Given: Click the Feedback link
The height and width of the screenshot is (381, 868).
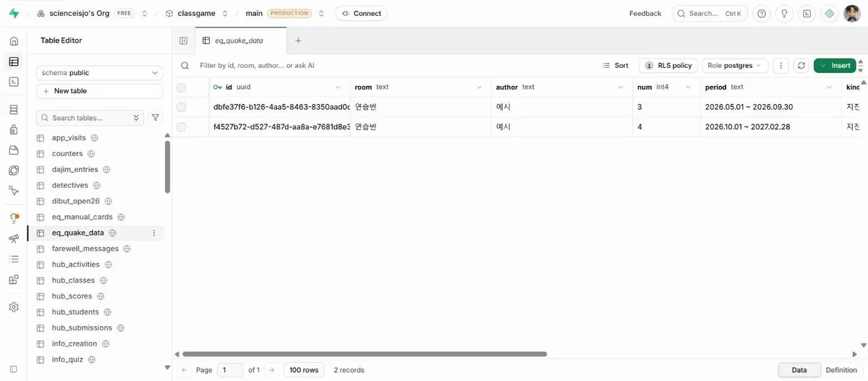Looking at the screenshot, I should [645, 13].
